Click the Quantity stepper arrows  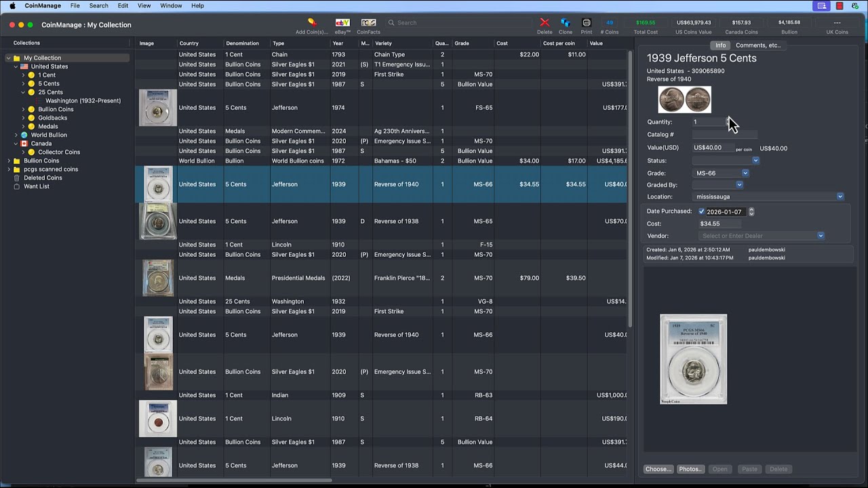click(x=728, y=122)
